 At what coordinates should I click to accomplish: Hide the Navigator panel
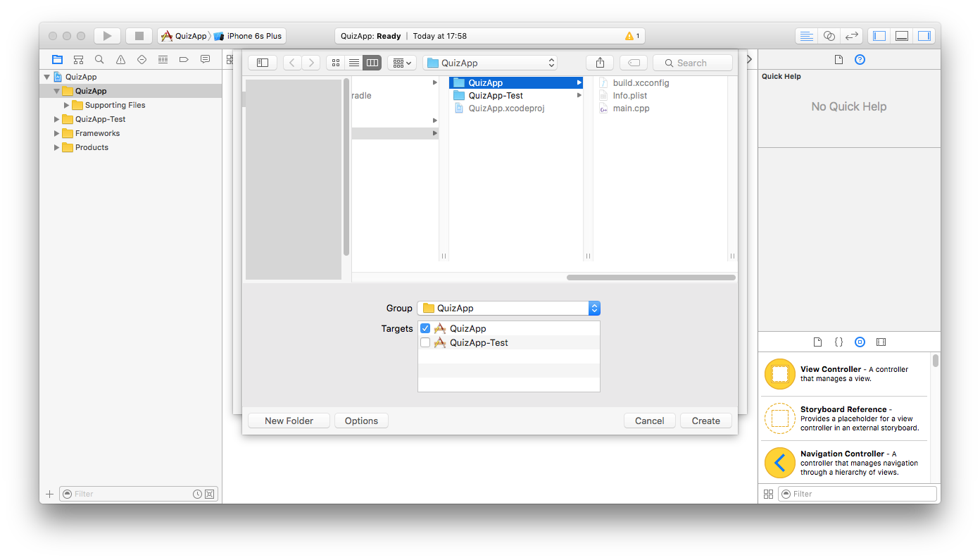coord(879,36)
